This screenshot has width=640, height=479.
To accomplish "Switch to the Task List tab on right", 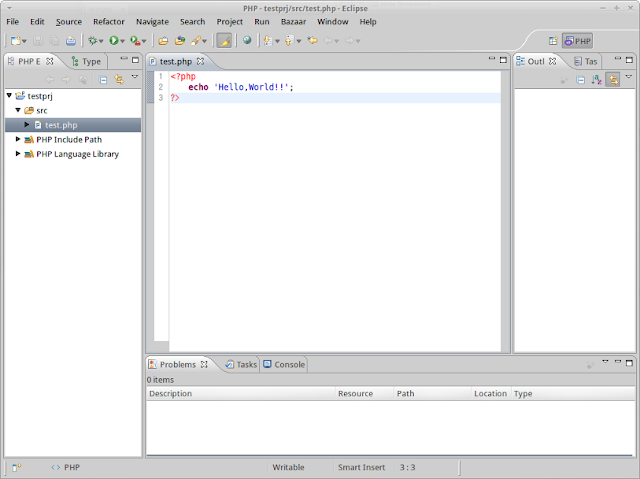I will tap(586, 62).
